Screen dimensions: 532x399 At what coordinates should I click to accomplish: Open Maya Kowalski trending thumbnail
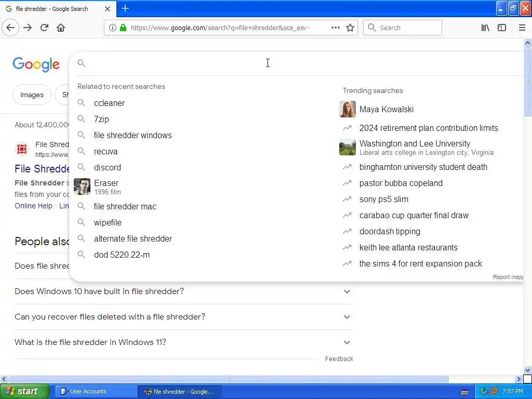click(348, 109)
